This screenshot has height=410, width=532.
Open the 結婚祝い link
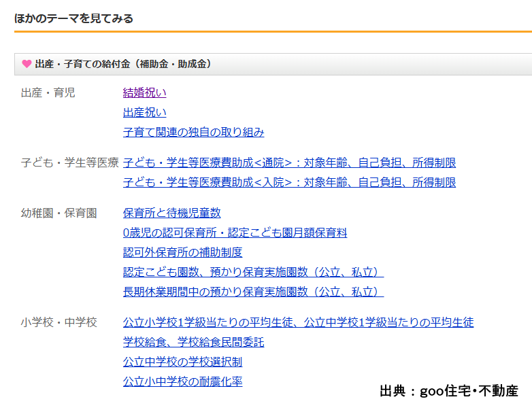[144, 92]
